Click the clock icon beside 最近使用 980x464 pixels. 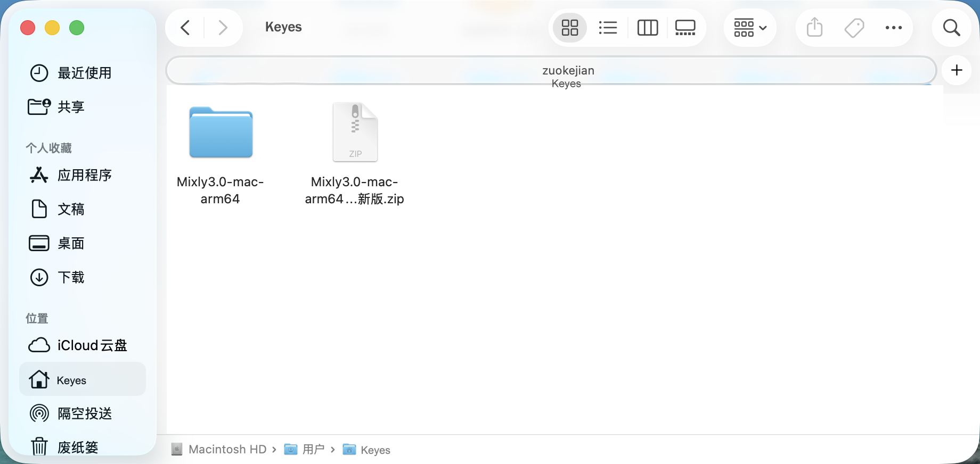coord(39,73)
